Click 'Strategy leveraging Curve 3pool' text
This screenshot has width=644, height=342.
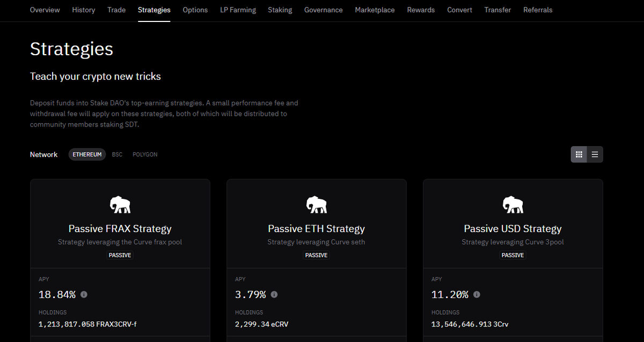point(513,242)
